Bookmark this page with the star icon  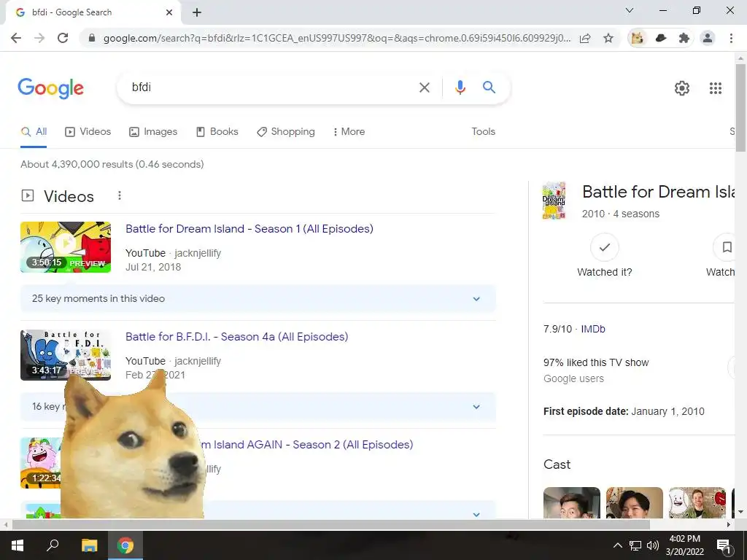coord(608,38)
